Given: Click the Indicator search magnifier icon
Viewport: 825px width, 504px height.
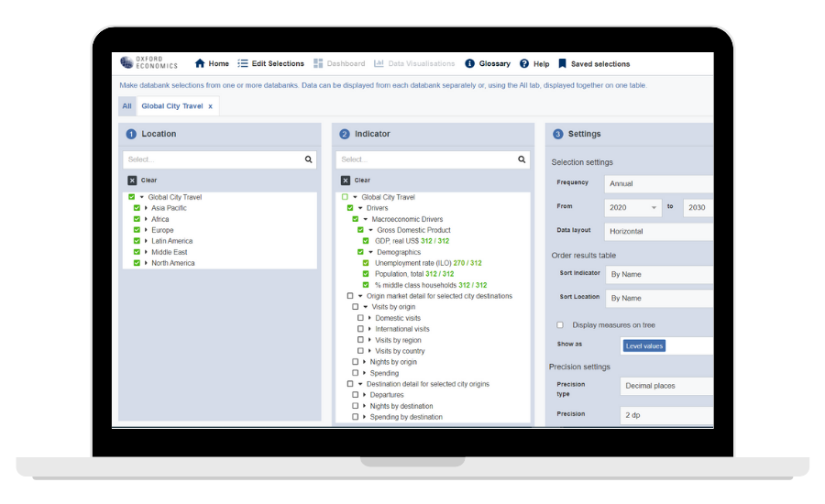Looking at the screenshot, I should point(522,159).
